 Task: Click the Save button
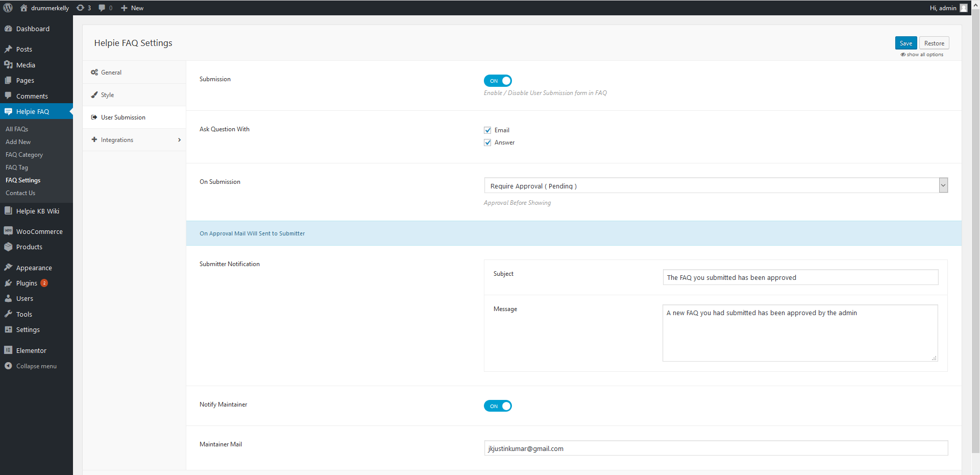tap(905, 43)
